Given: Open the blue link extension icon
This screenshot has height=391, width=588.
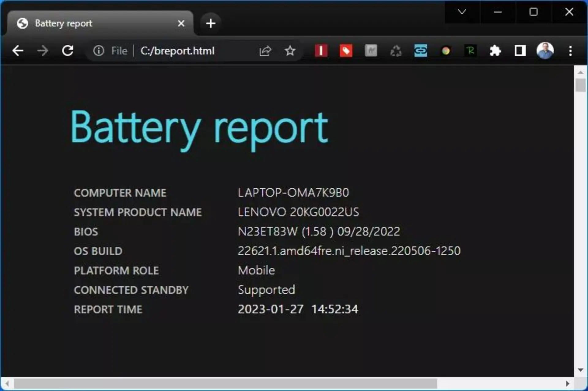Looking at the screenshot, I should click(420, 51).
